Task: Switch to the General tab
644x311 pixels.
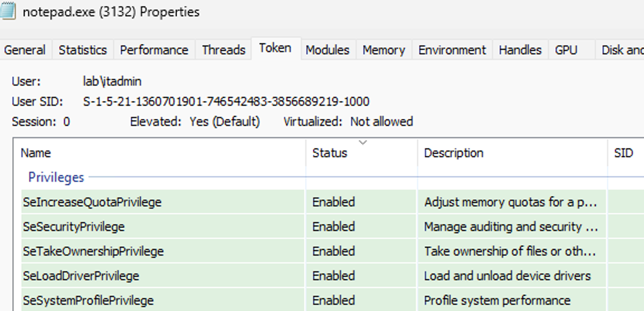Action: [25, 50]
